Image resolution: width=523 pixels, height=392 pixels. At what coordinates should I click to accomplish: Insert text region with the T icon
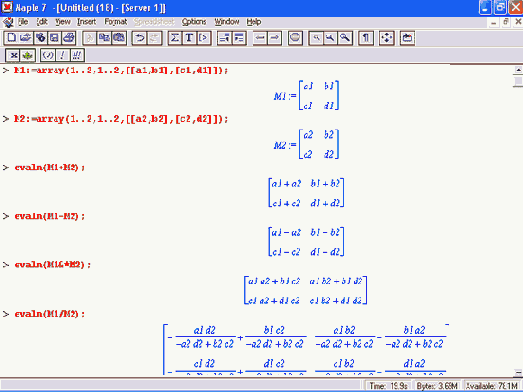[x=189, y=38]
